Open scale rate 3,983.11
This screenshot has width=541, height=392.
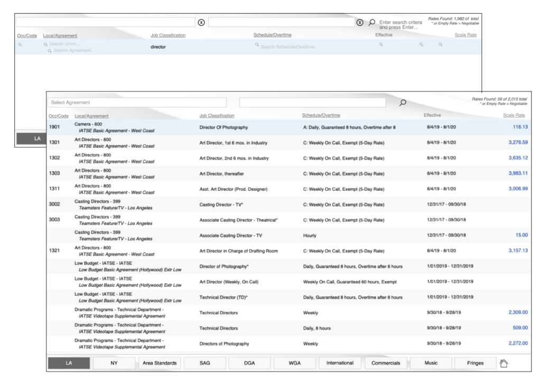[x=518, y=173]
